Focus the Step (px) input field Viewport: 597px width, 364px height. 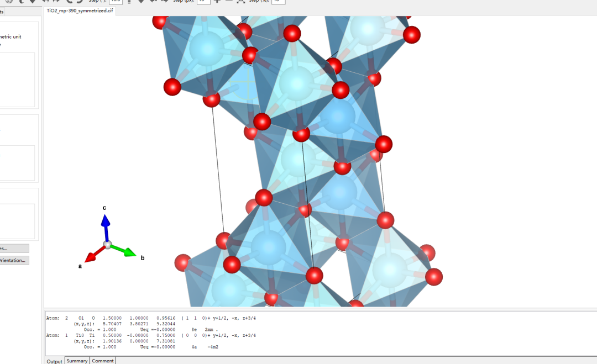coord(203,1)
